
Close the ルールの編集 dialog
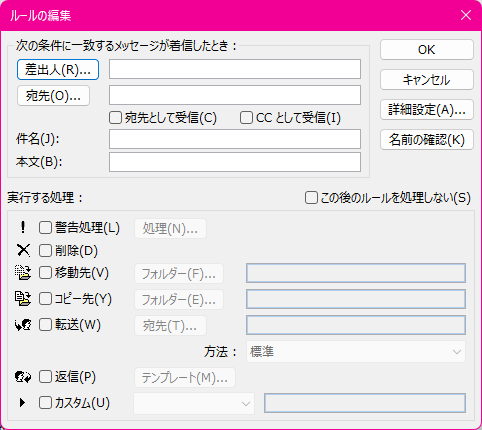[x=466, y=15]
